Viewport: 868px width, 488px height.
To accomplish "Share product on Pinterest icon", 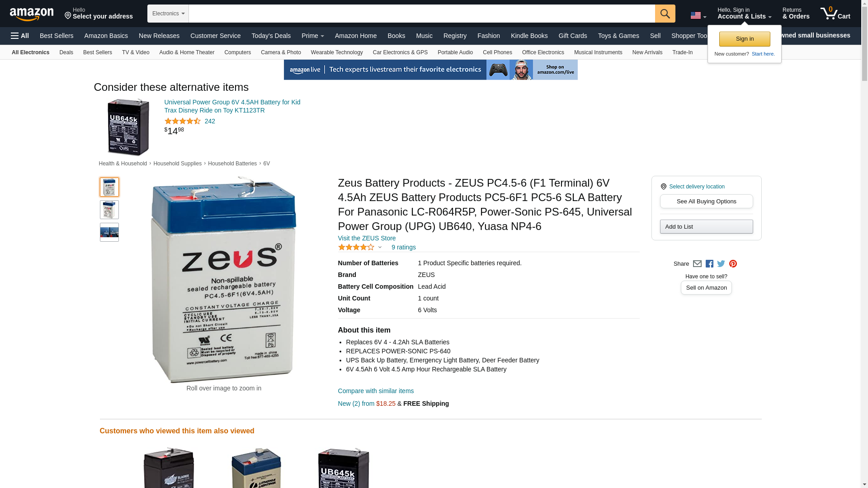I will pyautogui.click(x=733, y=264).
